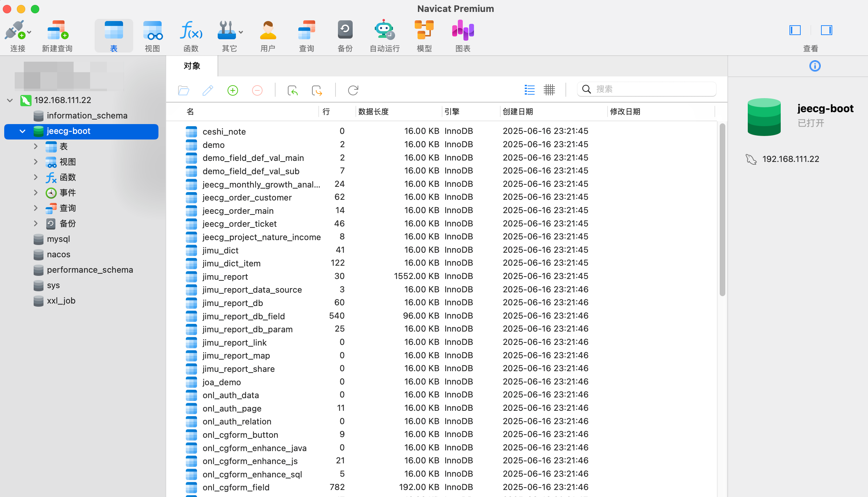Sort by 数据长度 column header
Screen dimensions: 868x497
[373, 111]
